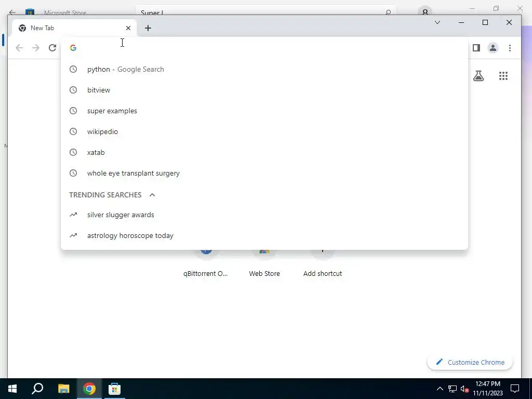Click the Microsoft Store taskbar icon
This screenshot has width=532, height=399.
[114, 389]
